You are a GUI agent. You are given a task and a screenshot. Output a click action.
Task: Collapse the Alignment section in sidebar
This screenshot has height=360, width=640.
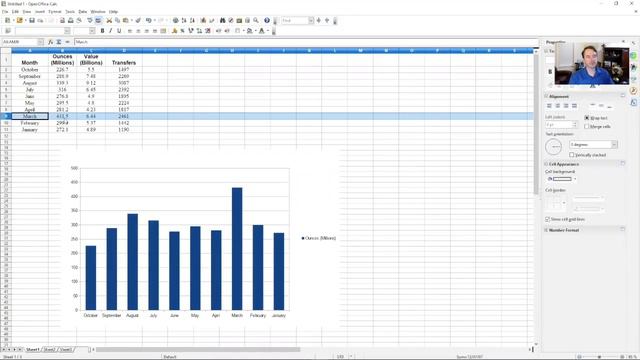(x=546, y=96)
